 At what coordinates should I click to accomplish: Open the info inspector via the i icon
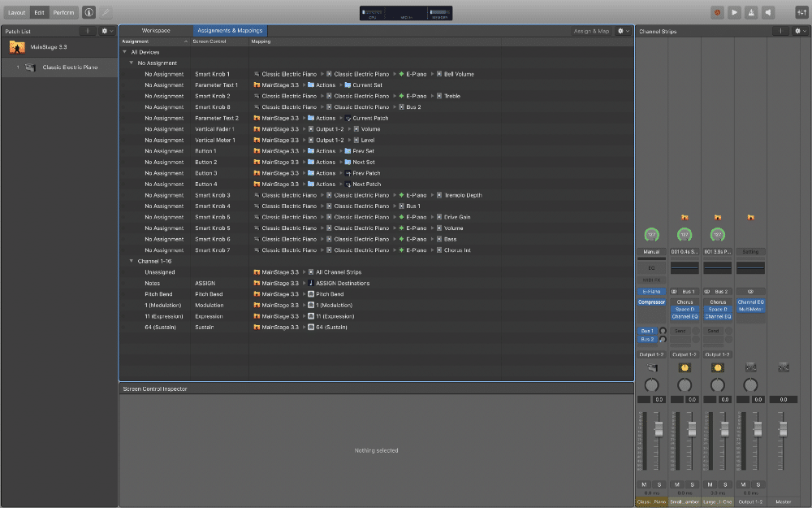click(x=89, y=12)
